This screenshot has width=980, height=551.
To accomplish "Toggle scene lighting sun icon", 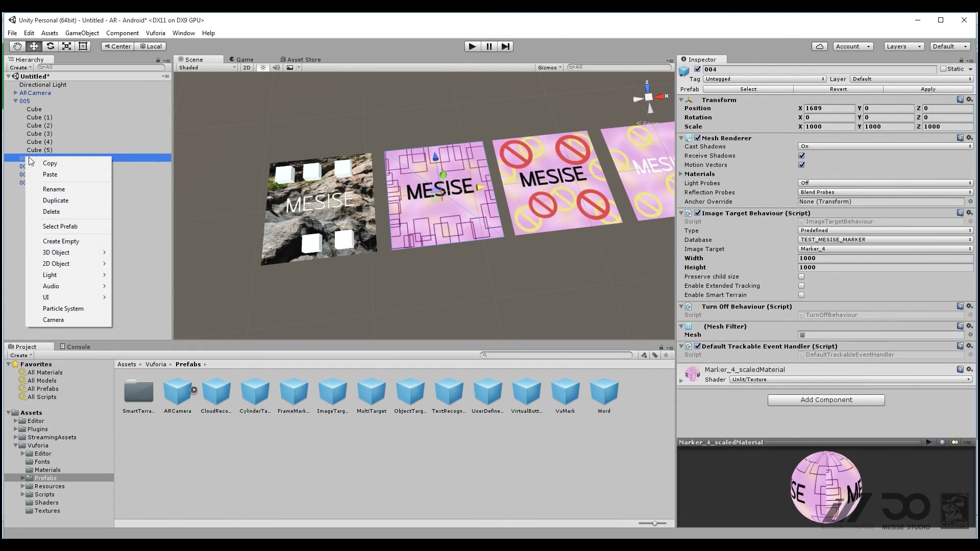I will 263,67.
